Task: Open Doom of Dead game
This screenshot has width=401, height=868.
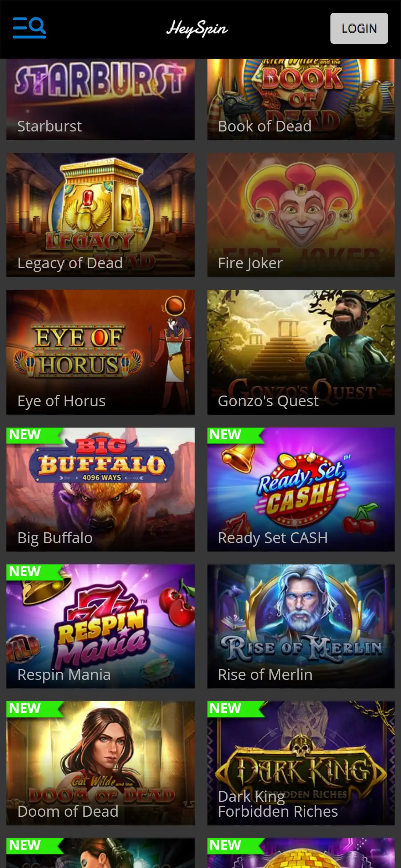Action: click(101, 763)
